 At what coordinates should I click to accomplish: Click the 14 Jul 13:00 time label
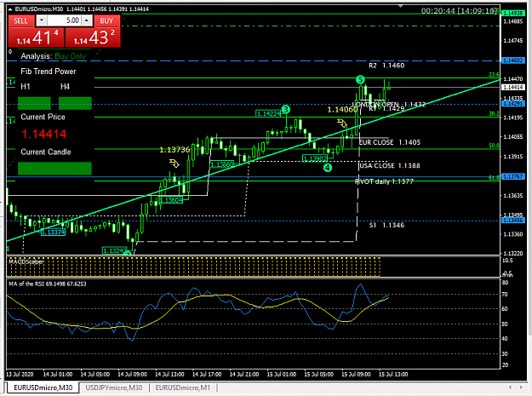169,374
